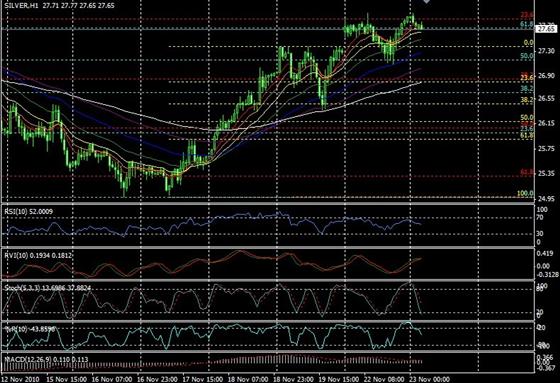The width and height of the screenshot is (560, 383).
Task: Click the separator bar above the RSI window
Action: [x=268, y=204]
